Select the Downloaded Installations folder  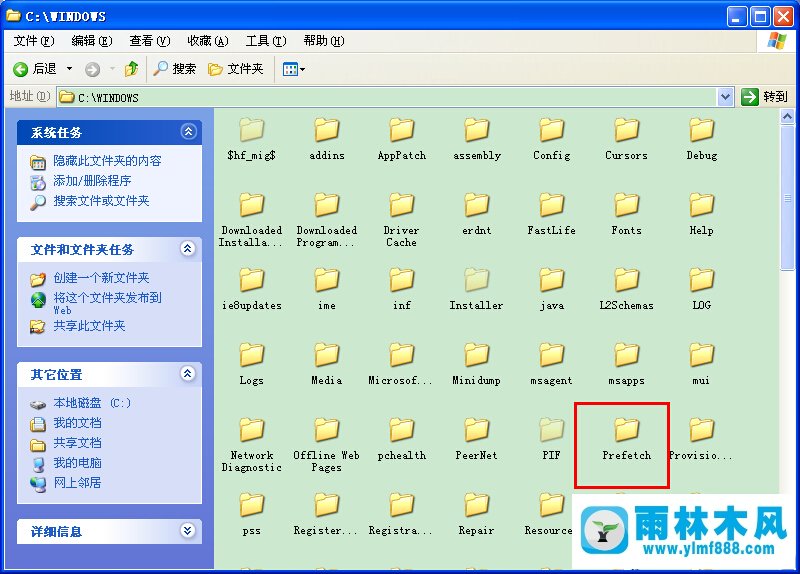point(252,220)
